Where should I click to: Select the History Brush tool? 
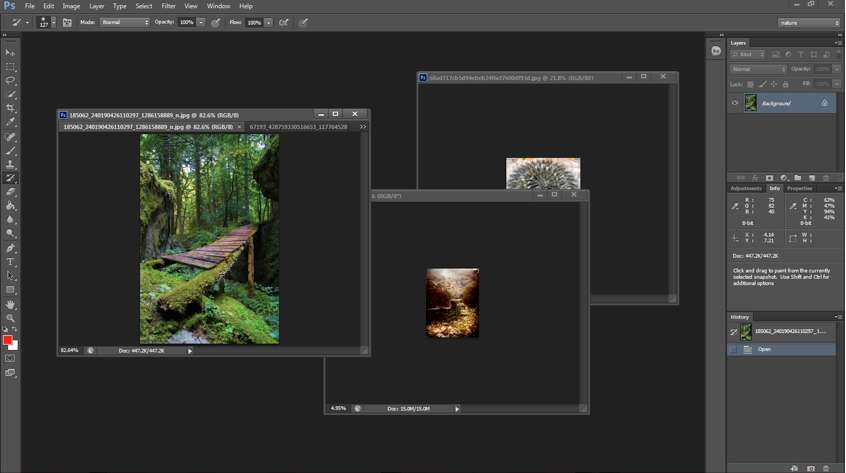(x=10, y=179)
